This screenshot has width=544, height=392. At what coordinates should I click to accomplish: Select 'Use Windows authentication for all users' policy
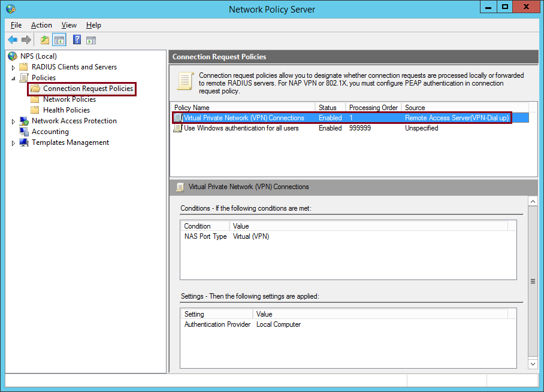(x=241, y=128)
